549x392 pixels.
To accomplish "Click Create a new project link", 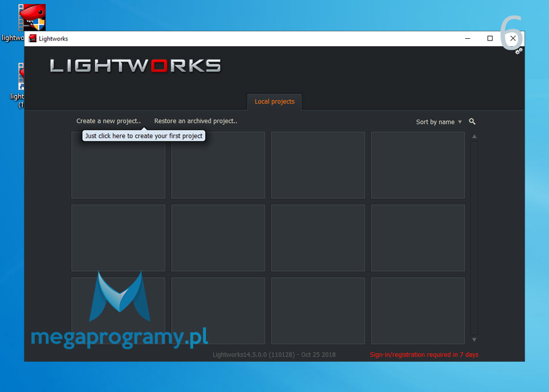I will (x=108, y=121).
